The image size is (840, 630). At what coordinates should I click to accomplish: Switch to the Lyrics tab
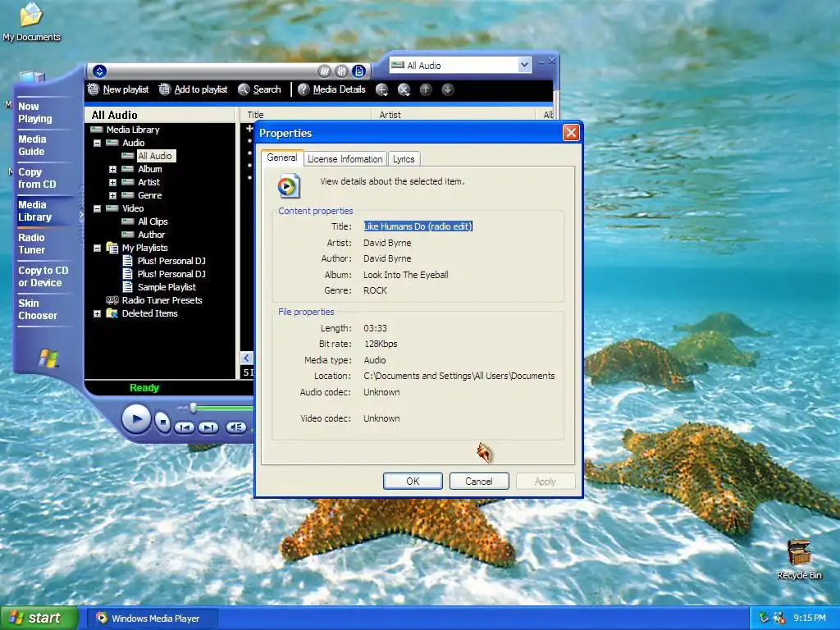[x=404, y=159]
